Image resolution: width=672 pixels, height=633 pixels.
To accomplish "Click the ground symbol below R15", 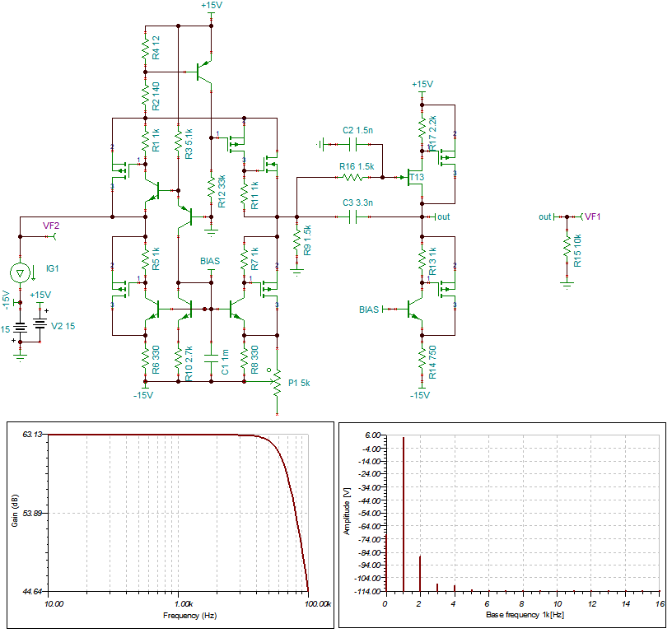I will (x=567, y=284).
